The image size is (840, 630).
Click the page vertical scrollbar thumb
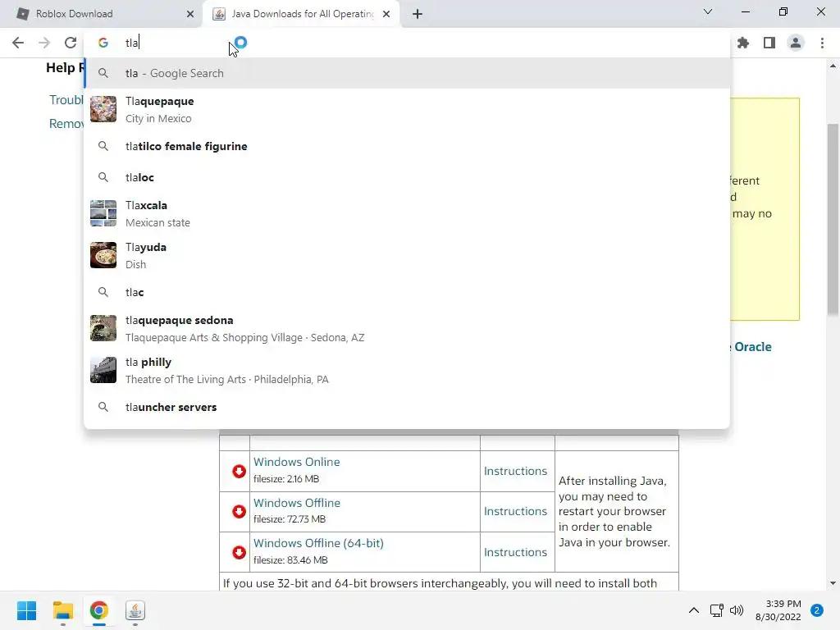coord(833,220)
